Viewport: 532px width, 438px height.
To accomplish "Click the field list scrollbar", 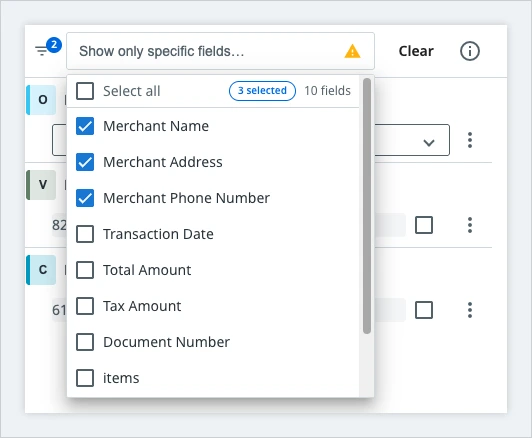I will (x=367, y=206).
